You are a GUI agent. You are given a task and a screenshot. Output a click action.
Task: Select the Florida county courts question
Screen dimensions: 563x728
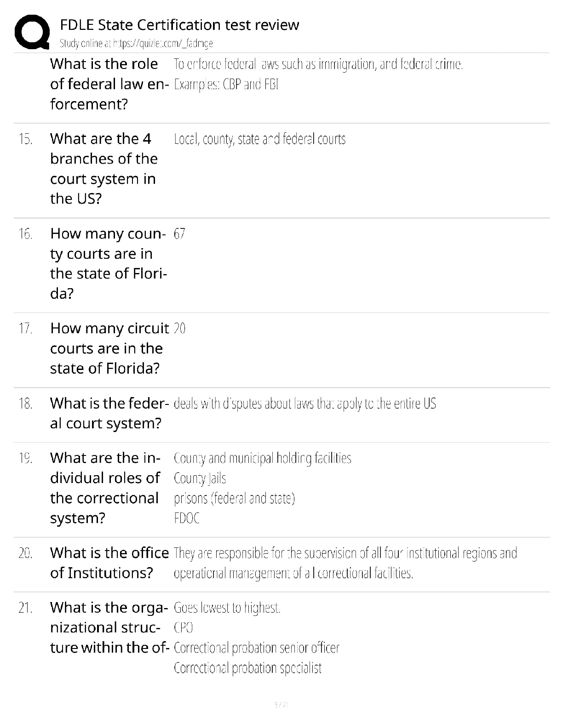109,263
